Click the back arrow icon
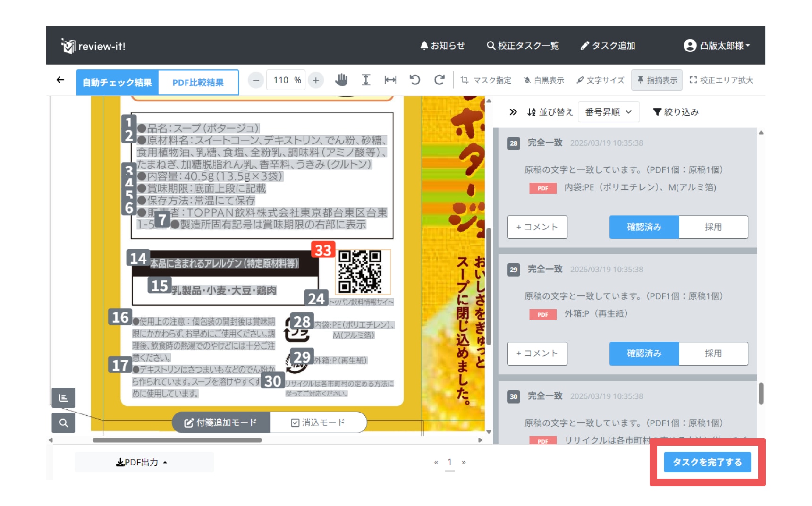Screen dimensions: 812x506 (x=60, y=80)
